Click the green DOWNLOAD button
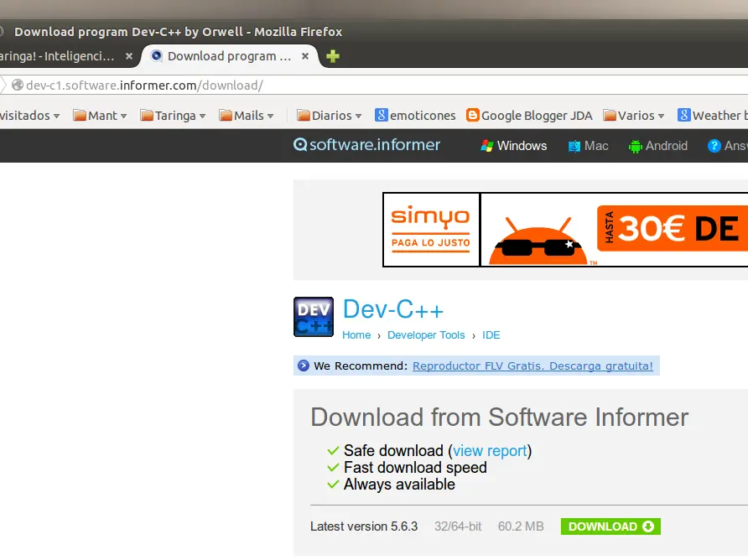748x560 pixels. click(x=610, y=526)
